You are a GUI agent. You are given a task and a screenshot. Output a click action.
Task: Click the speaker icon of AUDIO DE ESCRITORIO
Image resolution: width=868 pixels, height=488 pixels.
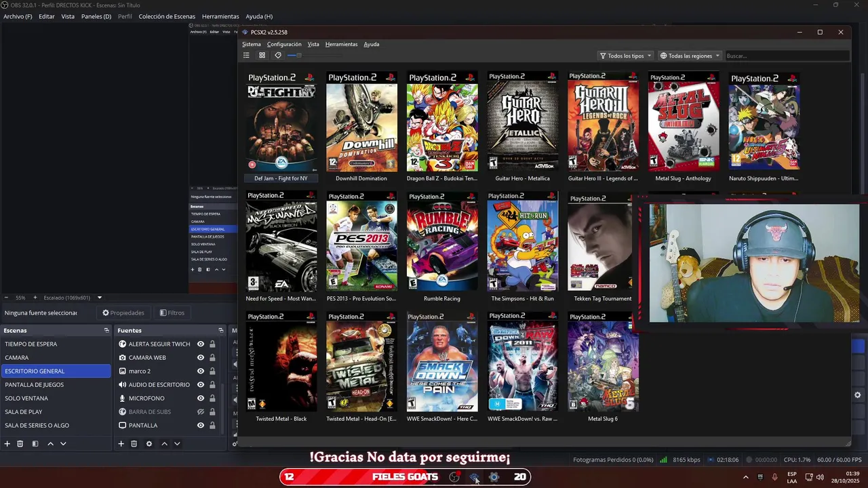point(123,384)
